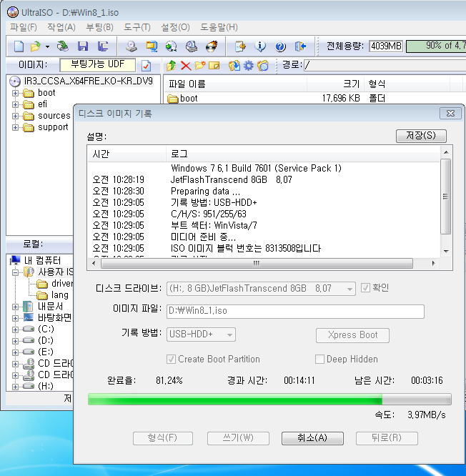Click the Open CD/DVD icon
The width and height of the screenshot is (466, 476).
pos(62,46)
